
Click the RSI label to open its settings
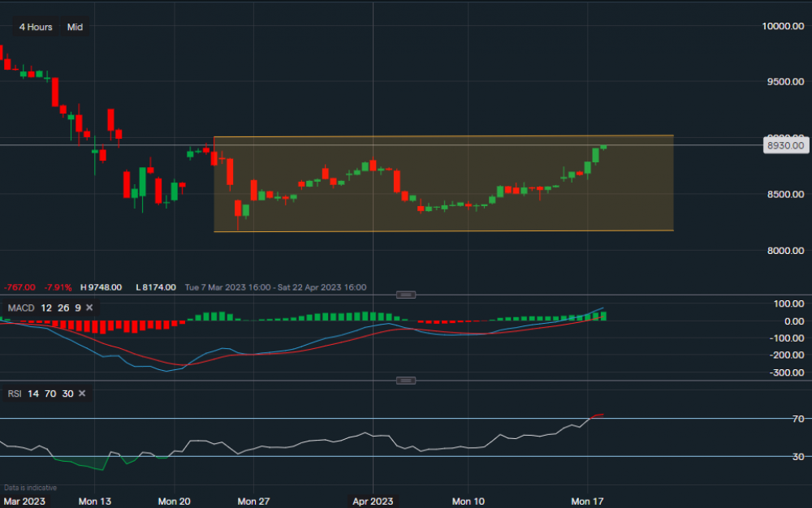(15, 394)
